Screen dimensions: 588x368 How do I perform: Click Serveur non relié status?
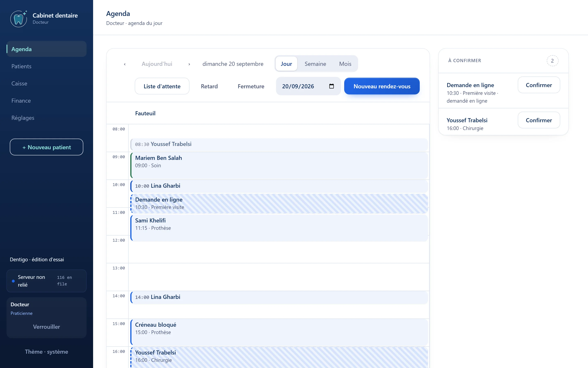point(46,281)
